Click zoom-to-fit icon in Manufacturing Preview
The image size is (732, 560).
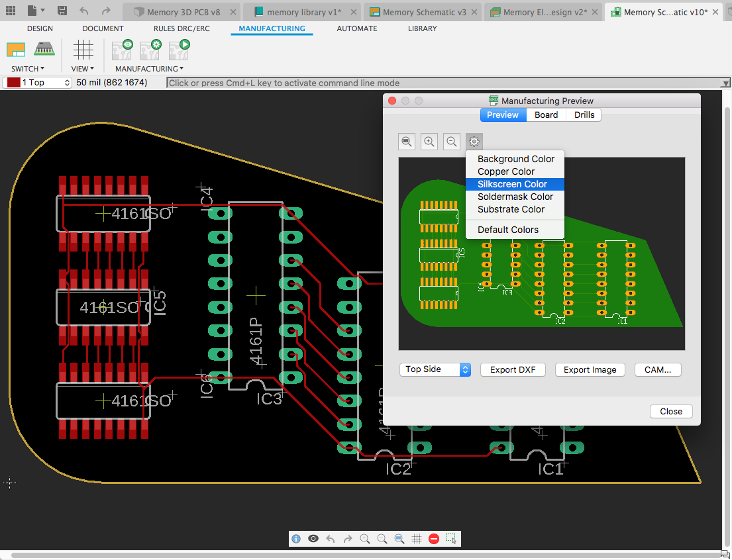tap(407, 141)
